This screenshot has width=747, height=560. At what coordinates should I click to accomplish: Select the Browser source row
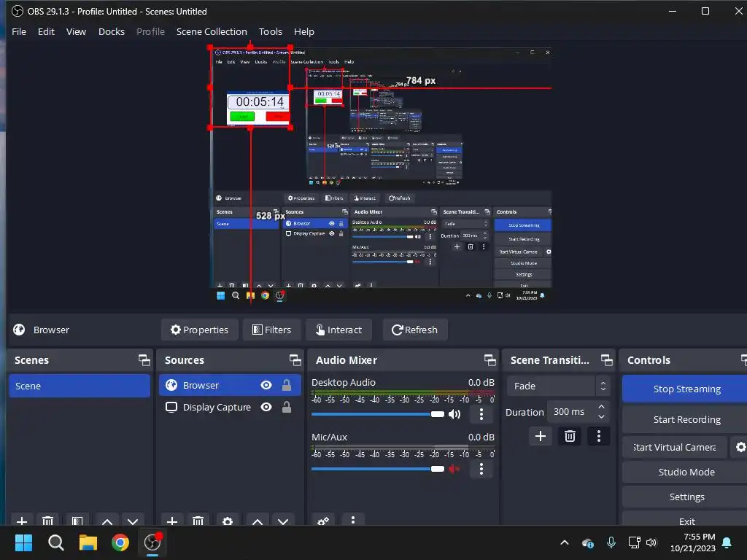coord(230,385)
